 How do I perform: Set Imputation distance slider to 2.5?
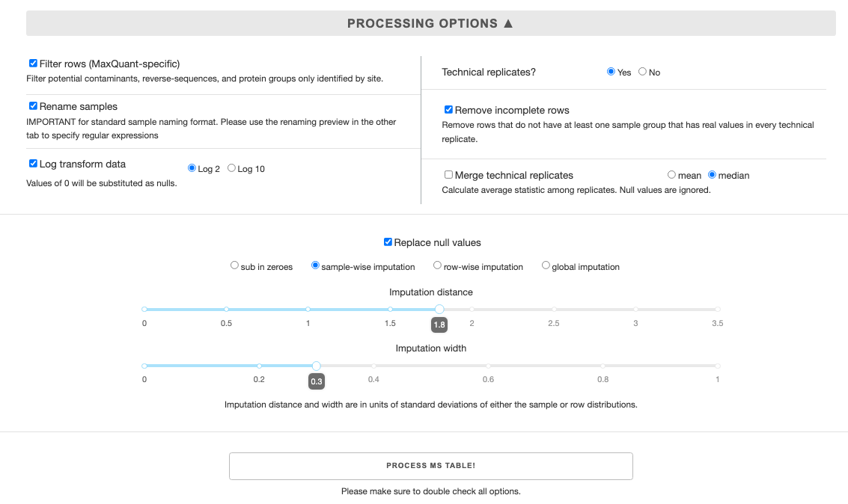[x=554, y=310]
